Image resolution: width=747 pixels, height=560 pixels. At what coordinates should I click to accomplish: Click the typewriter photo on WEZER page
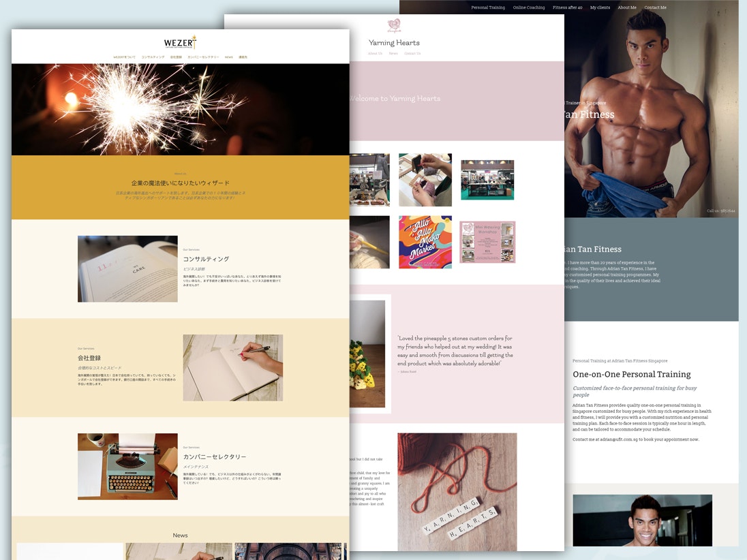tap(127, 467)
